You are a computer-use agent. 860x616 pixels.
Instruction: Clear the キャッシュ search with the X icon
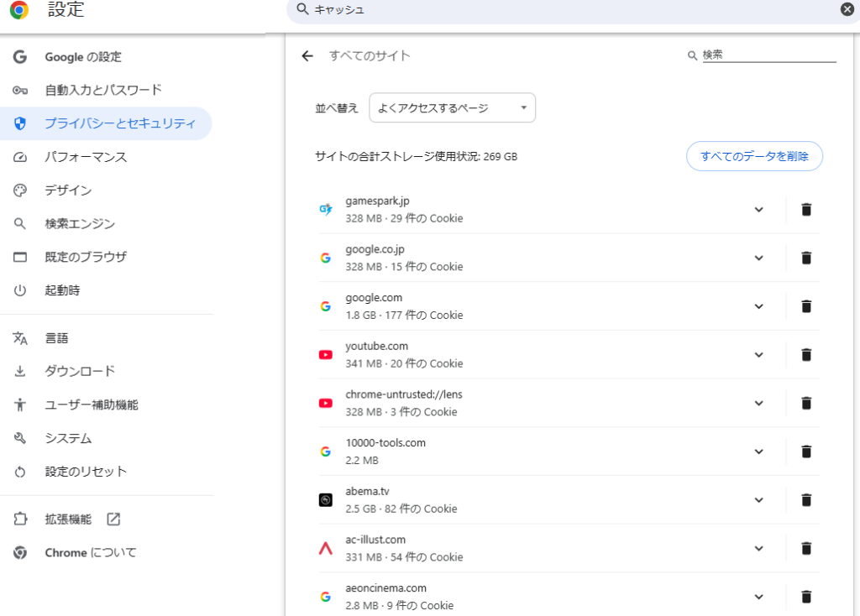coord(847,8)
